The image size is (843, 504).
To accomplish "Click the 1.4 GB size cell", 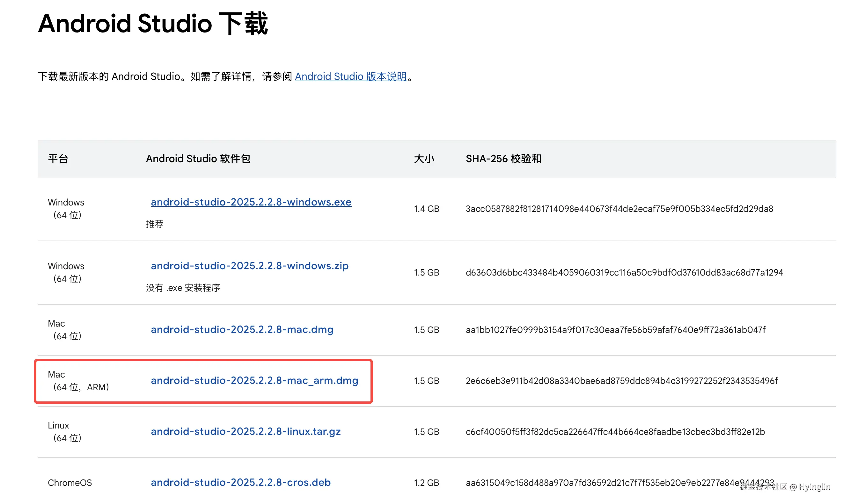I will [x=426, y=209].
